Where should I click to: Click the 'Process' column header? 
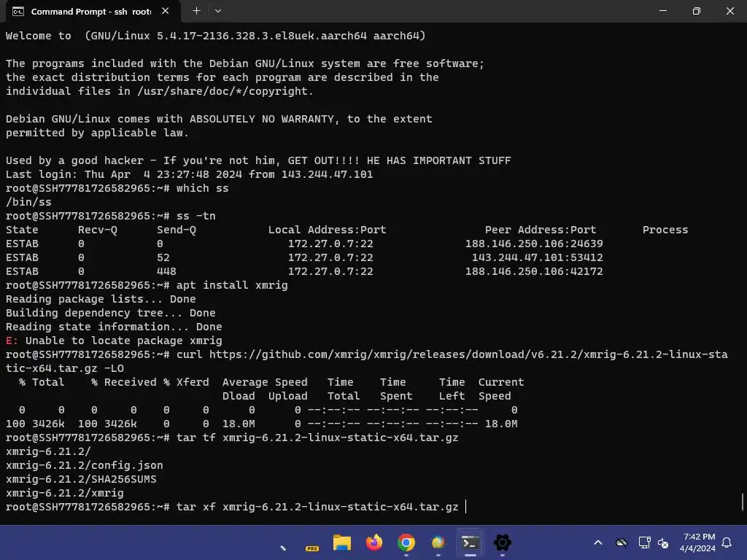(x=665, y=230)
